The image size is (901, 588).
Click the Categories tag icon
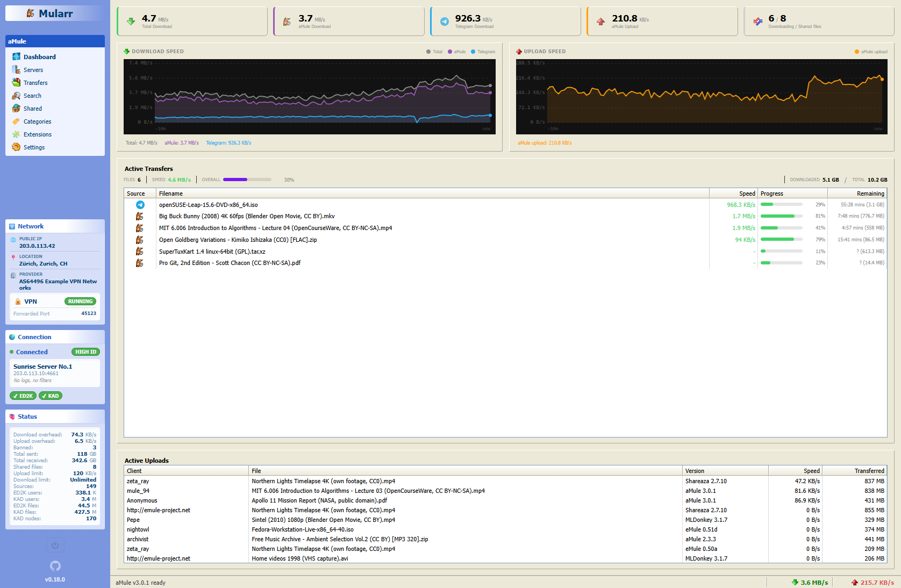coord(16,121)
